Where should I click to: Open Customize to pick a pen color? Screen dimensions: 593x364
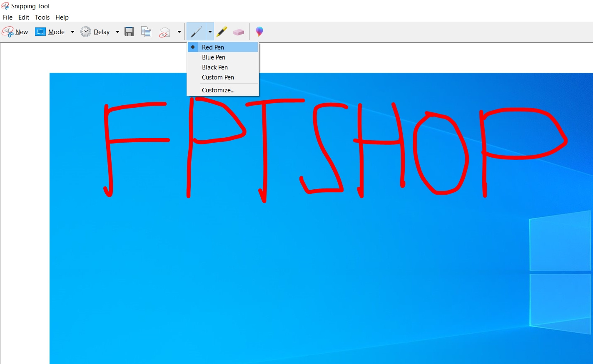(x=218, y=90)
